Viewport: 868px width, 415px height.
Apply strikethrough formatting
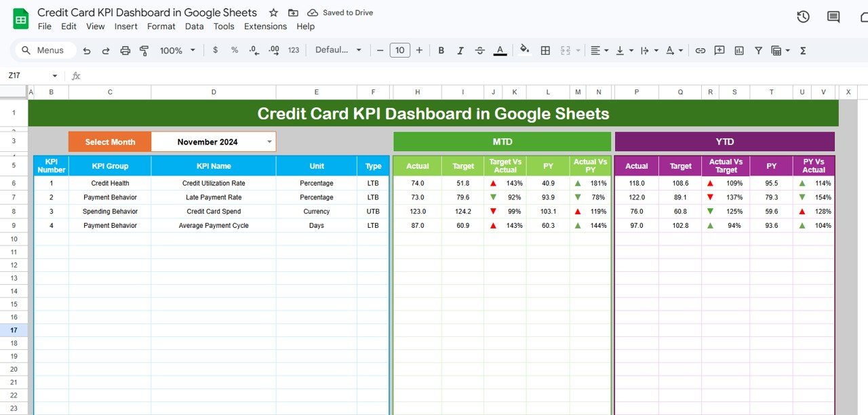pos(479,50)
